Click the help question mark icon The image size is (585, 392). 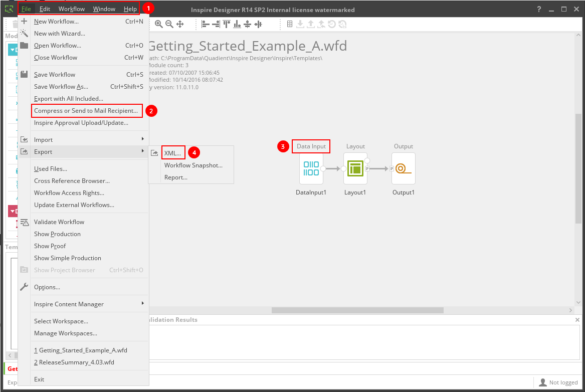click(539, 10)
